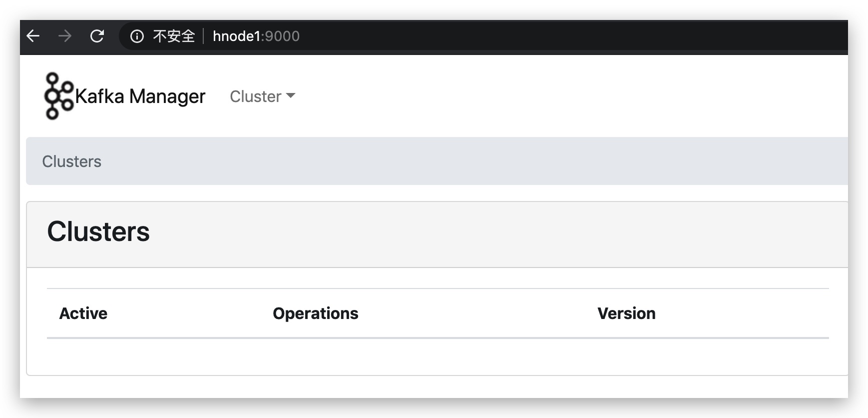Reload the Kafka Manager page
Image resolution: width=868 pixels, height=418 pixels.
pos(97,36)
